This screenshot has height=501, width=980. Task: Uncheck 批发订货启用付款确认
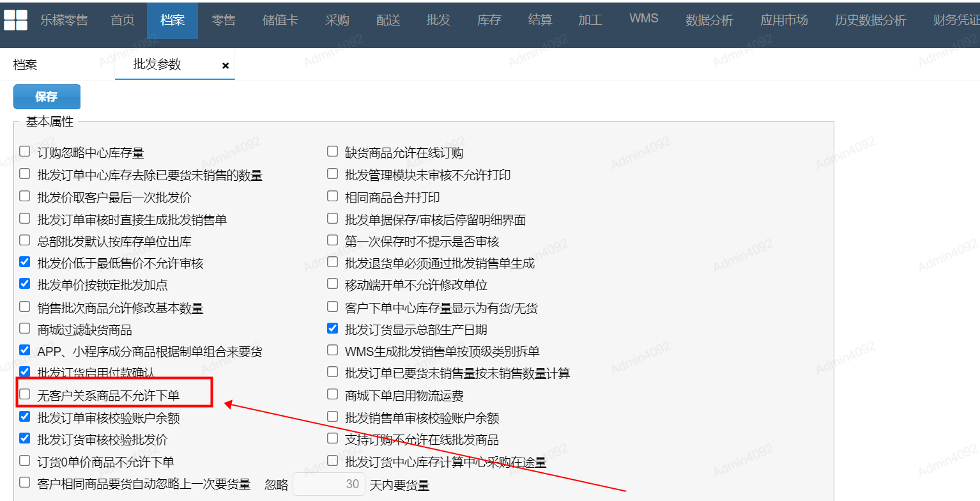tap(25, 371)
